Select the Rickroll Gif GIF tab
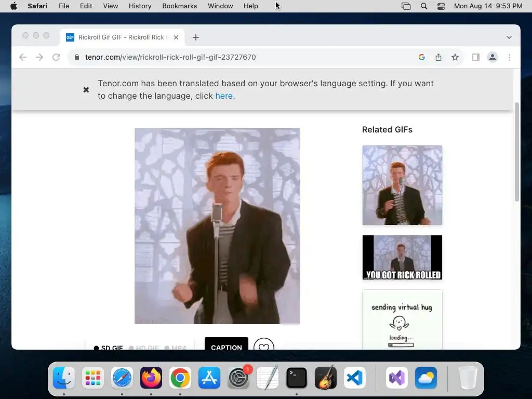Screen dimensions: 532x399 point(122,37)
